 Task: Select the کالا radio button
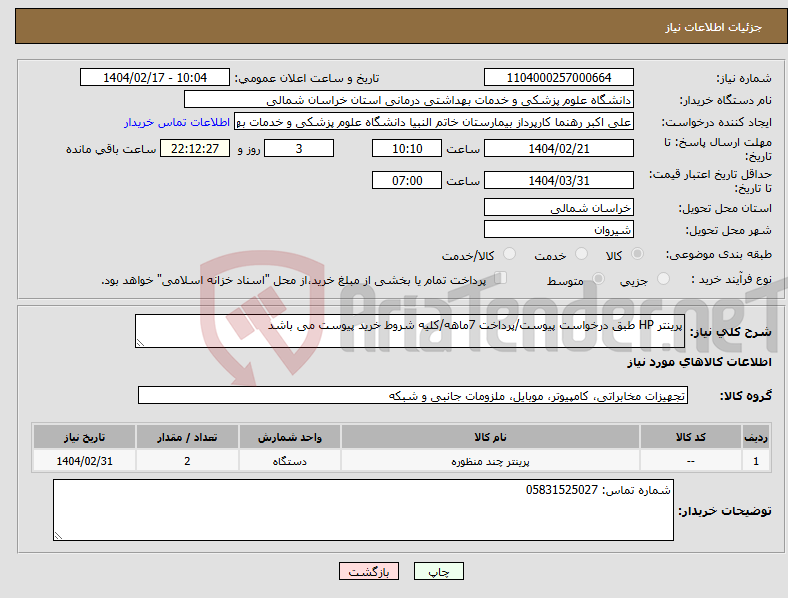[x=637, y=254]
